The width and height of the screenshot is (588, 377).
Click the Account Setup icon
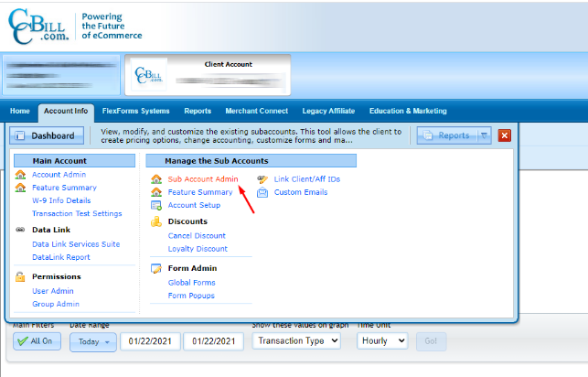[x=156, y=205]
